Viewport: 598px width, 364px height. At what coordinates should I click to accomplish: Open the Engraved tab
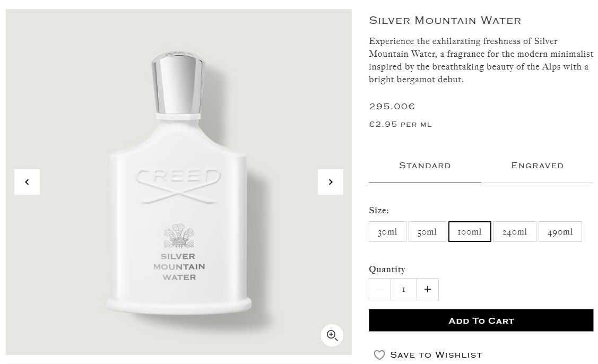click(x=538, y=166)
